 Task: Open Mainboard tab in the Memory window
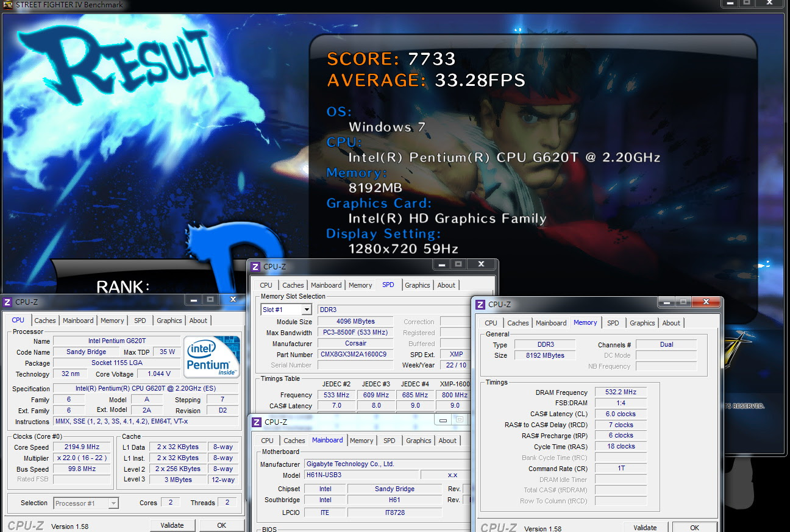(x=551, y=323)
